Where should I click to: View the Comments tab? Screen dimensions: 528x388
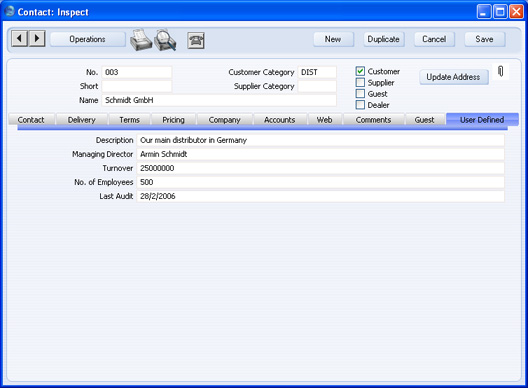(x=373, y=120)
